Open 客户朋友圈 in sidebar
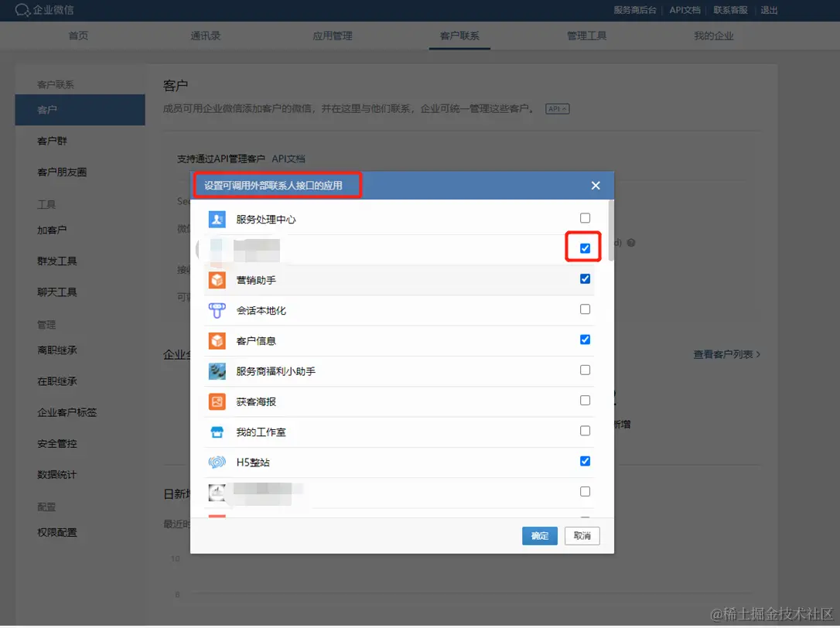840x628 pixels. click(62, 172)
